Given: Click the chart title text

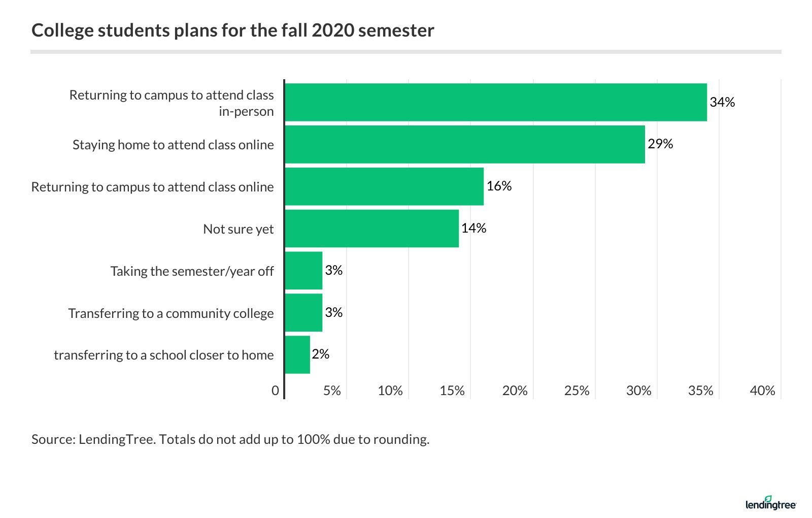Looking at the screenshot, I should [x=233, y=30].
